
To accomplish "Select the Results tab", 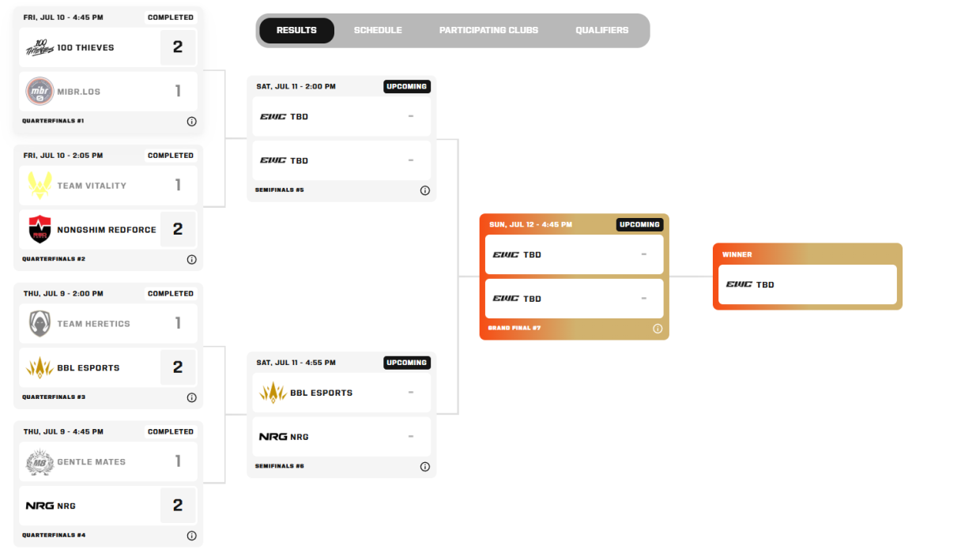I will (x=296, y=31).
